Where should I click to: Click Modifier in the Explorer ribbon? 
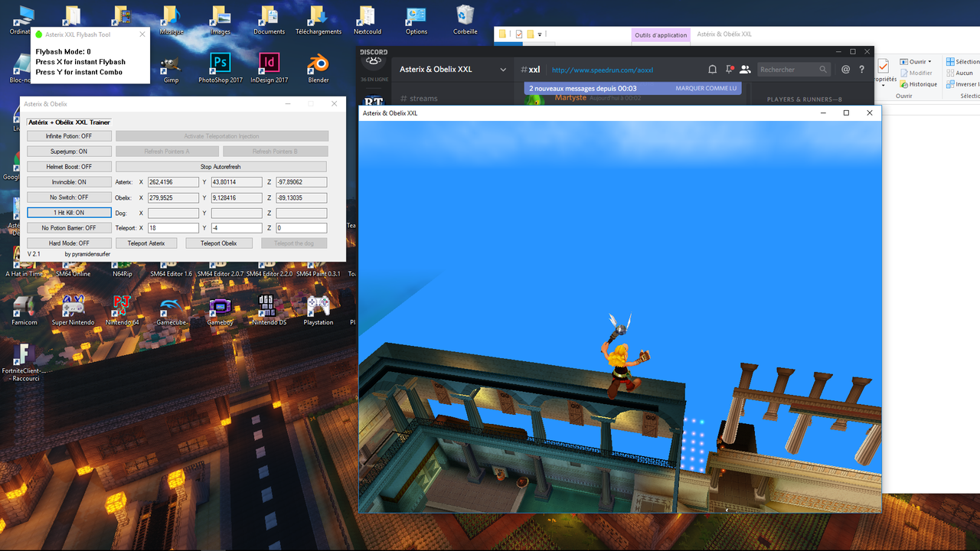coord(916,73)
